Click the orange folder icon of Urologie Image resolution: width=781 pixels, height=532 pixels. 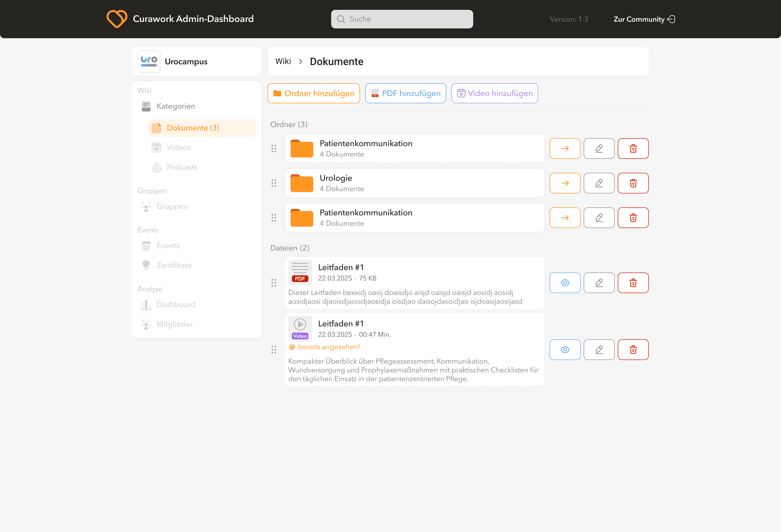301,183
